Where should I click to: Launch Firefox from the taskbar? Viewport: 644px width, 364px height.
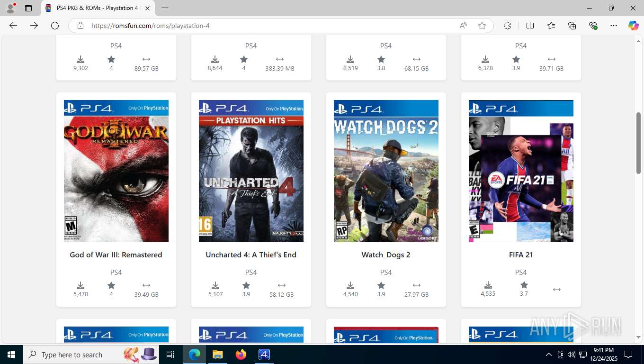241,355
